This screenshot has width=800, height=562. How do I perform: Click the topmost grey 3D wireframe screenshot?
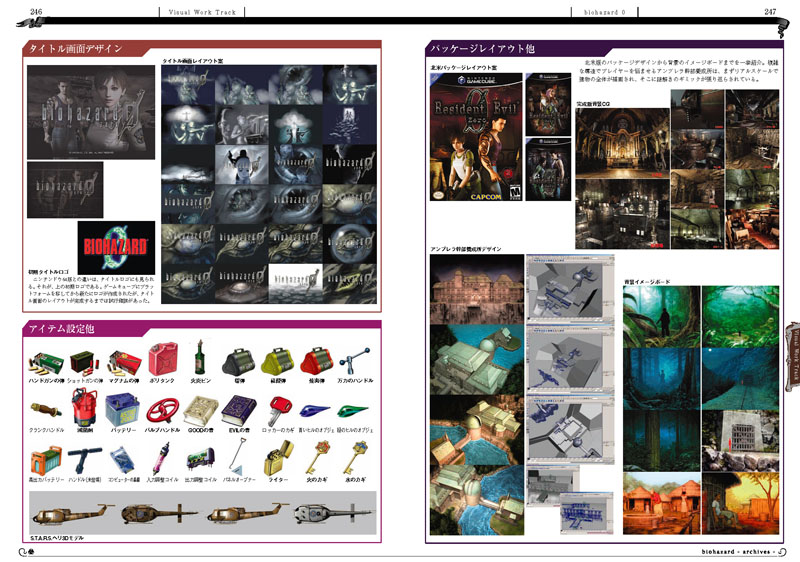(570, 288)
